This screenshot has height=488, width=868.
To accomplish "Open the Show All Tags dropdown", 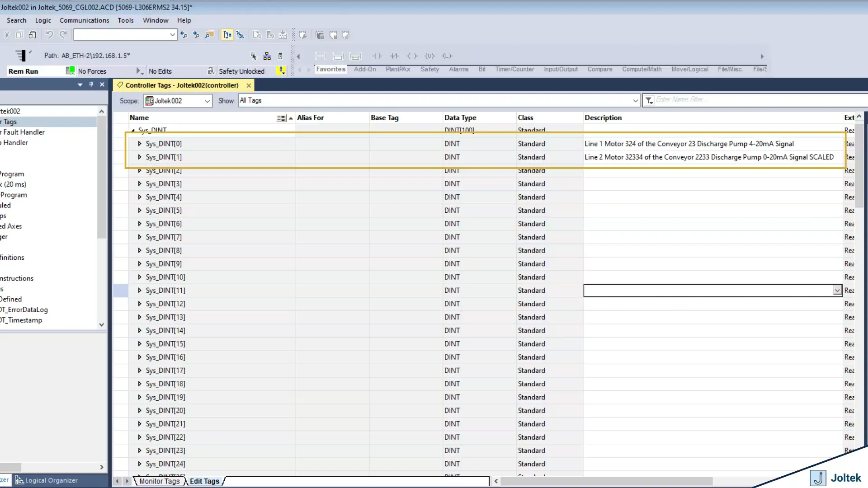I will click(635, 101).
